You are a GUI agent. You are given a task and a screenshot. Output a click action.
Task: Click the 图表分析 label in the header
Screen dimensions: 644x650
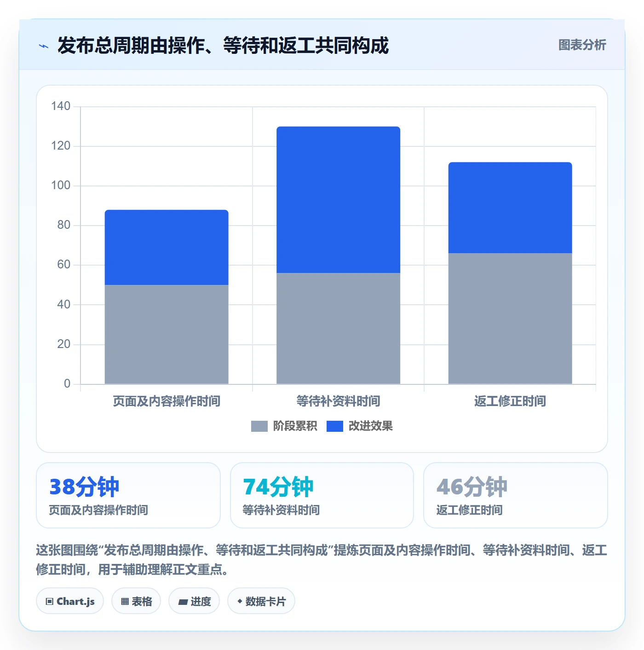point(582,45)
